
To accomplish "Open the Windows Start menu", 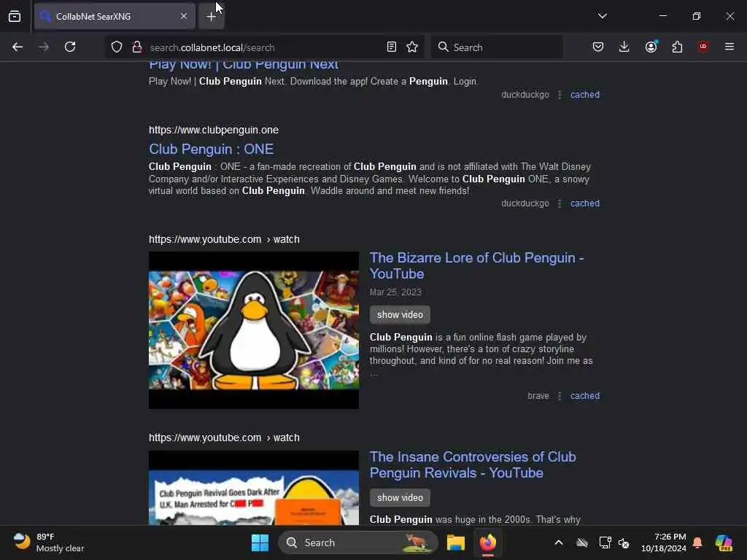I will (260, 542).
